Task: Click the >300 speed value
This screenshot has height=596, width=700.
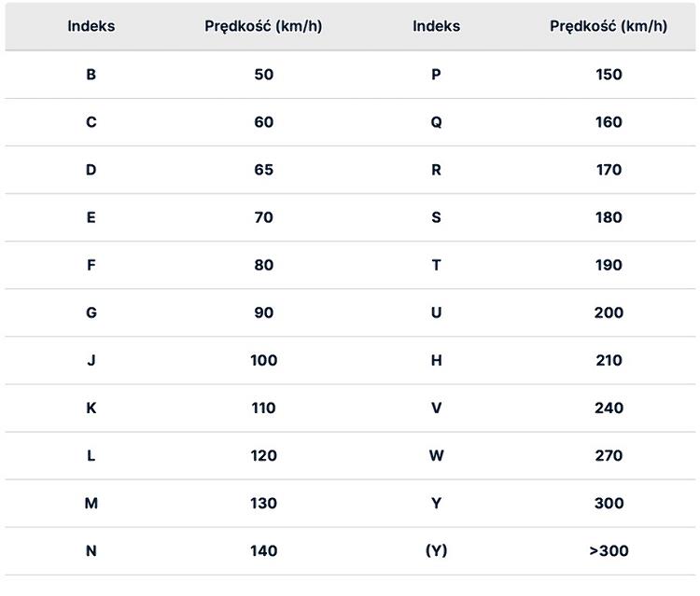Action: 609,550
